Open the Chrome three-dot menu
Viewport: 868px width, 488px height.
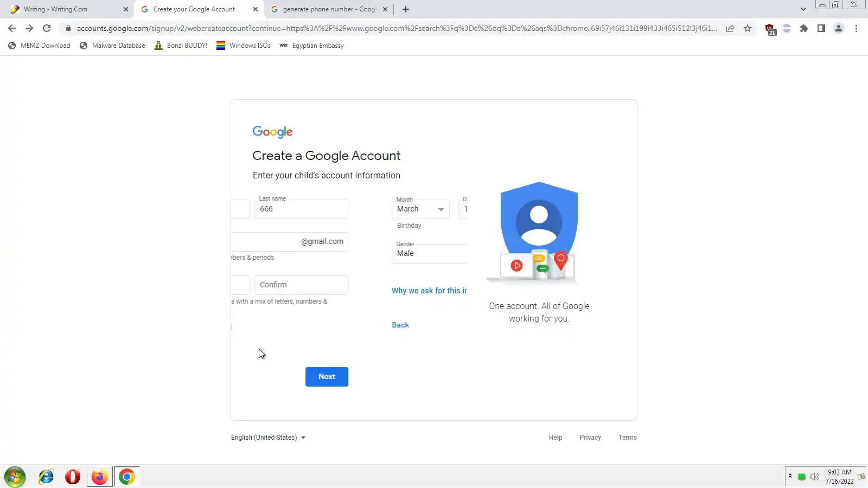(x=856, y=28)
